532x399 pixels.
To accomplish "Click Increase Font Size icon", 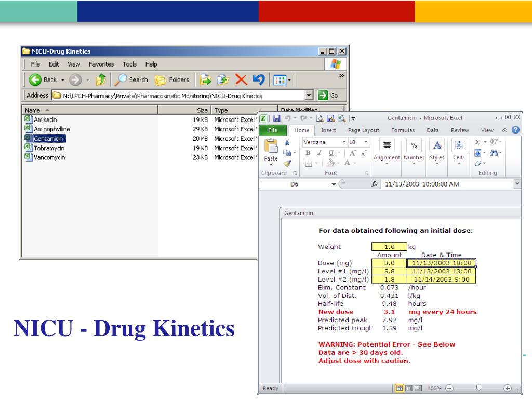I will tap(353, 153).
